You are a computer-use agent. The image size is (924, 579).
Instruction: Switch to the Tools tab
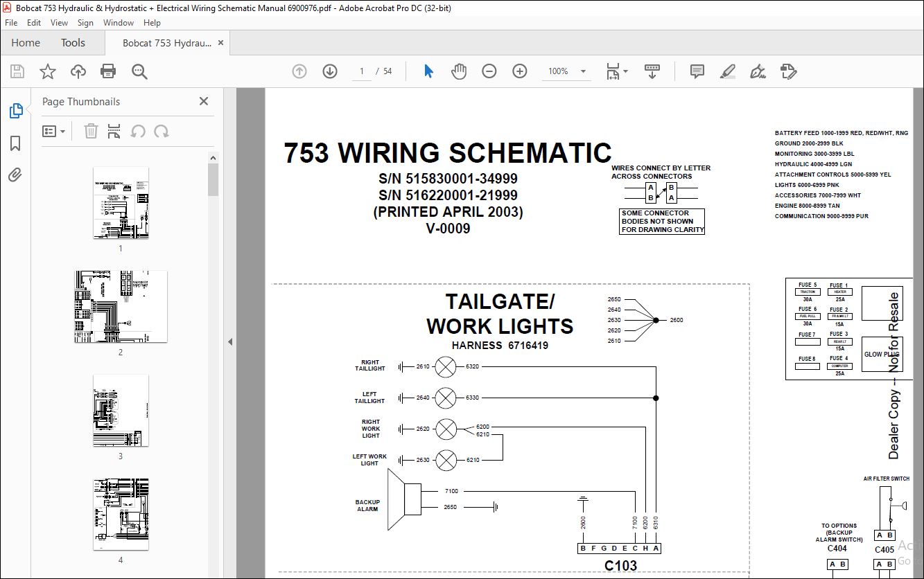(x=73, y=43)
